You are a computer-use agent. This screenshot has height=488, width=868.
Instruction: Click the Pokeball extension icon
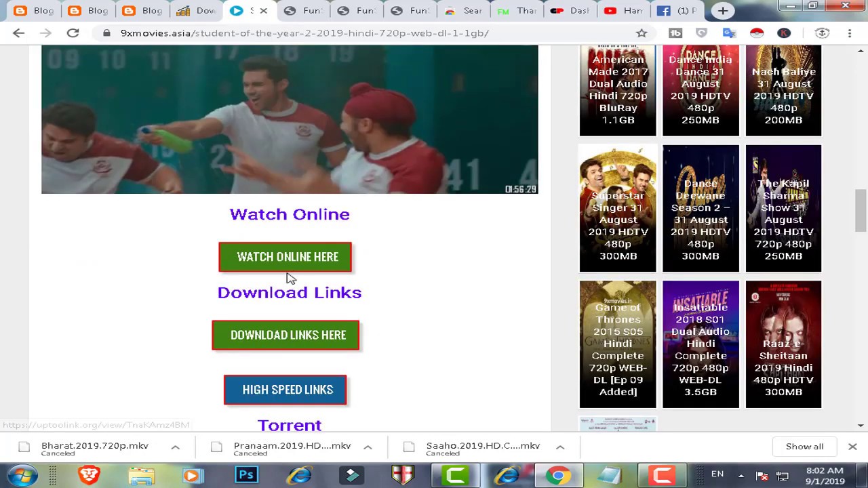(757, 33)
